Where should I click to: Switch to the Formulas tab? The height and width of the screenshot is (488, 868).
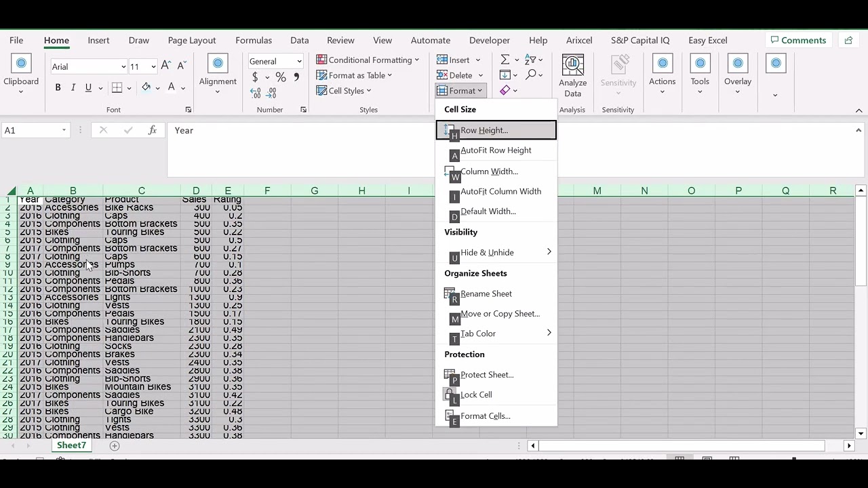[x=254, y=40]
